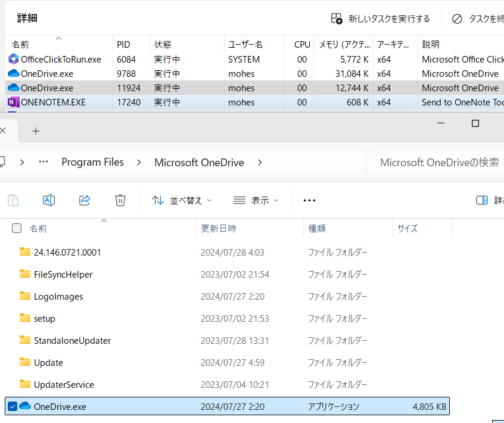The height and width of the screenshot is (423, 504).
Task: Click the StandaloneUpdater folder name
Action: [72, 340]
